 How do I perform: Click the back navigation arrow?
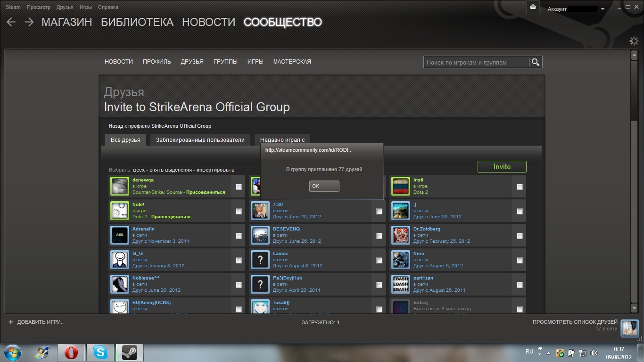tap(11, 22)
